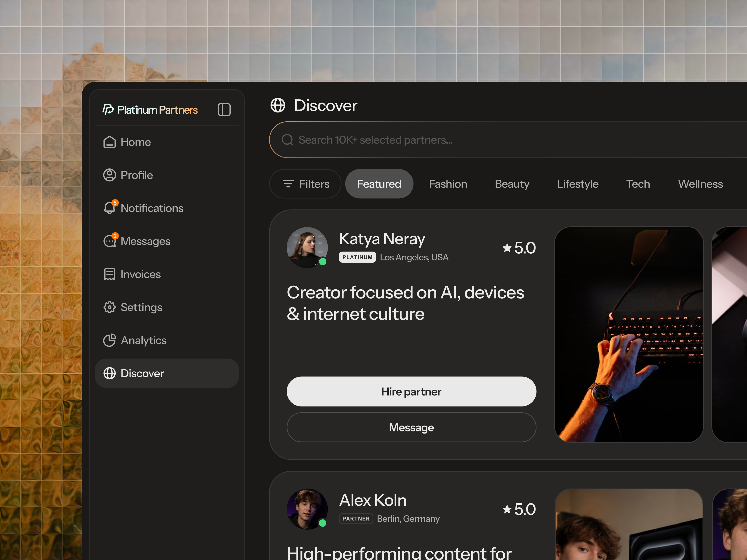Open Alex Koln's portrait photo thumbnail
The height and width of the screenshot is (560, 747).
(x=629, y=524)
